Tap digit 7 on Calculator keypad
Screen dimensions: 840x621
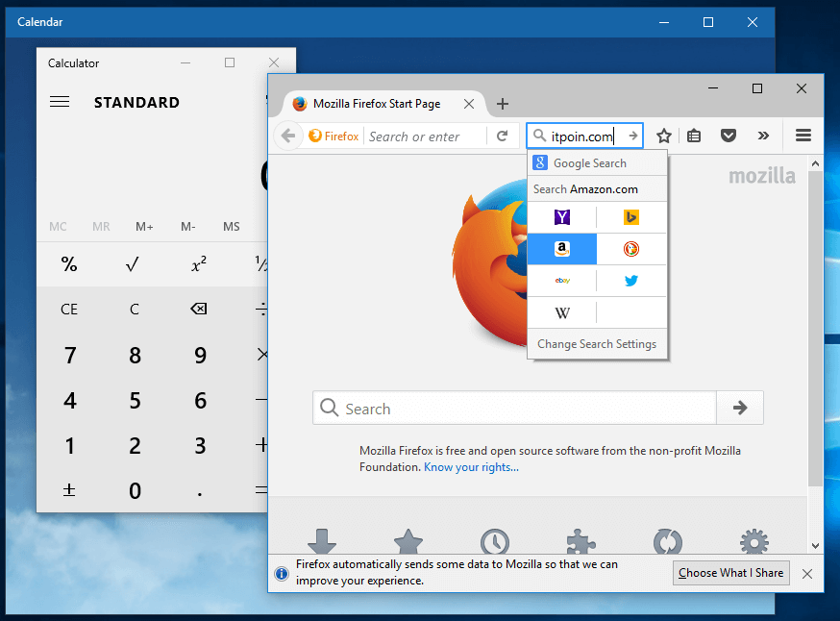tap(69, 356)
